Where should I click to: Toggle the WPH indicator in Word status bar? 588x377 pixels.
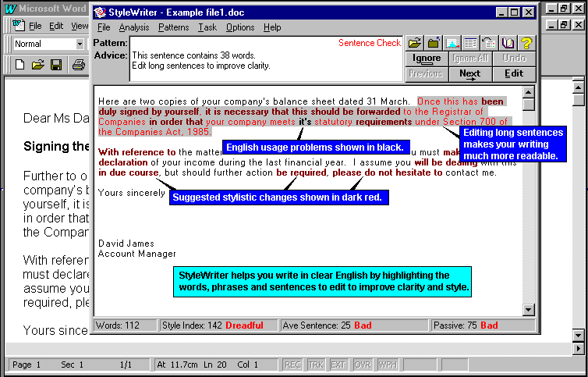[x=387, y=365]
